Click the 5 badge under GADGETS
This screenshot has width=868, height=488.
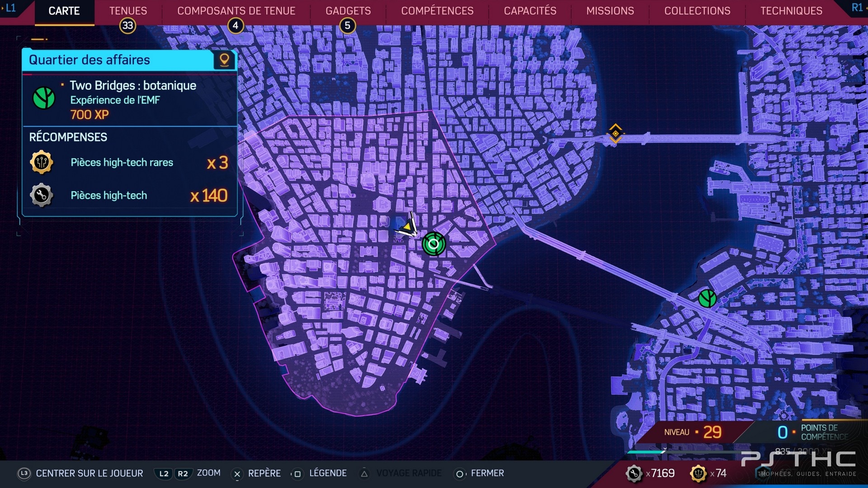pyautogui.click(x=348, y=26)
